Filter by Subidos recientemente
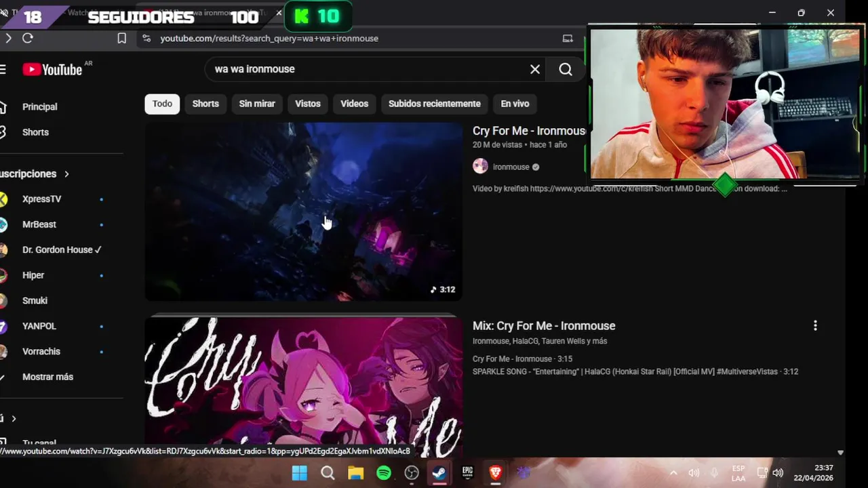Screen dimensions: 868x488 tap(435, 104)
